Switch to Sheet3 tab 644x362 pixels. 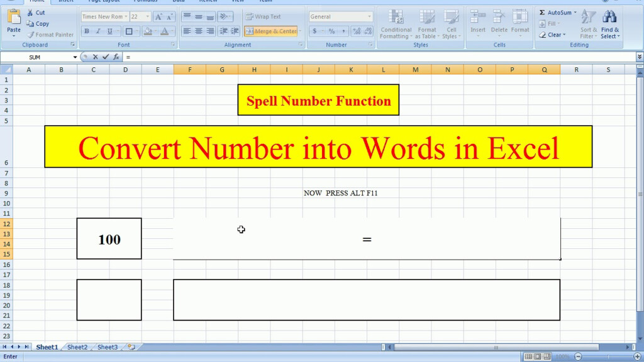pyautogui.click(x=107, y=347)
